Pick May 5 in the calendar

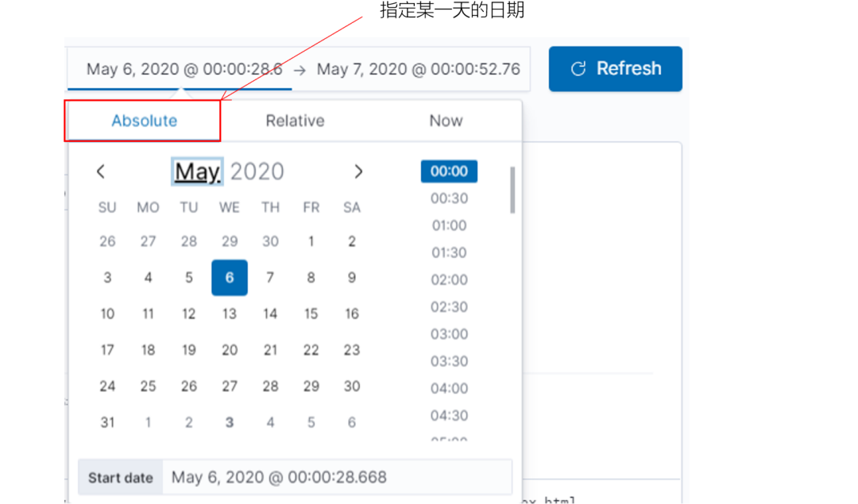pos(189,278)
